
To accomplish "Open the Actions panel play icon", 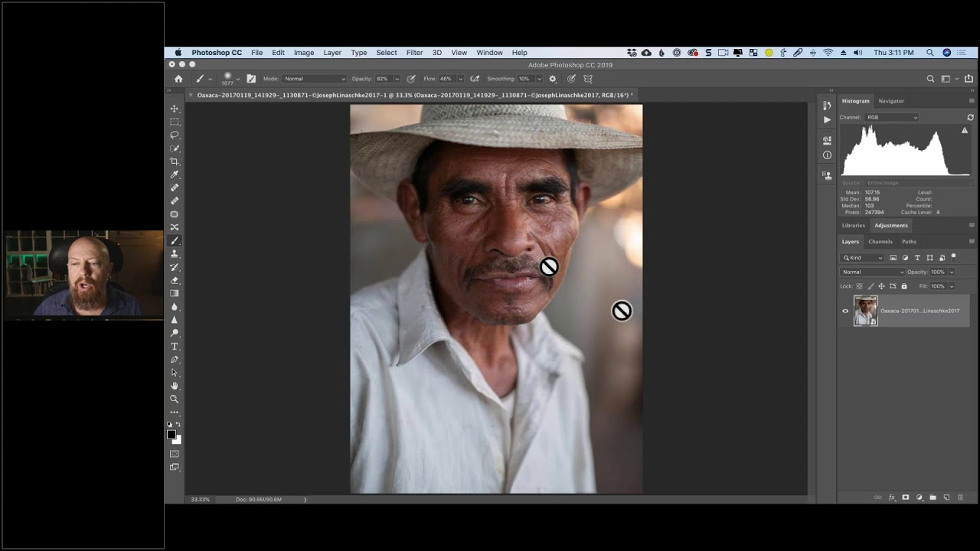I will click(827, 120).
